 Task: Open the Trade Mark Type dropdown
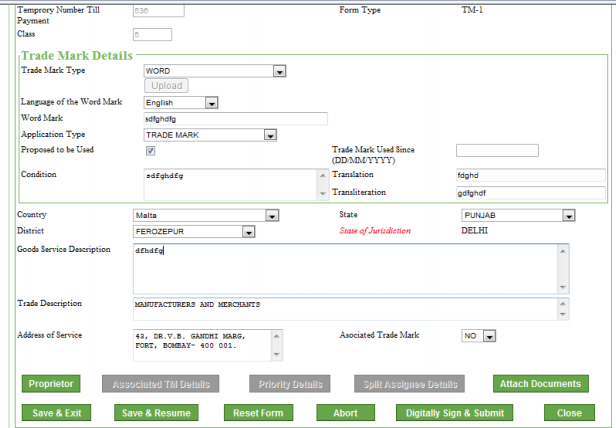(x=214, y=71)
